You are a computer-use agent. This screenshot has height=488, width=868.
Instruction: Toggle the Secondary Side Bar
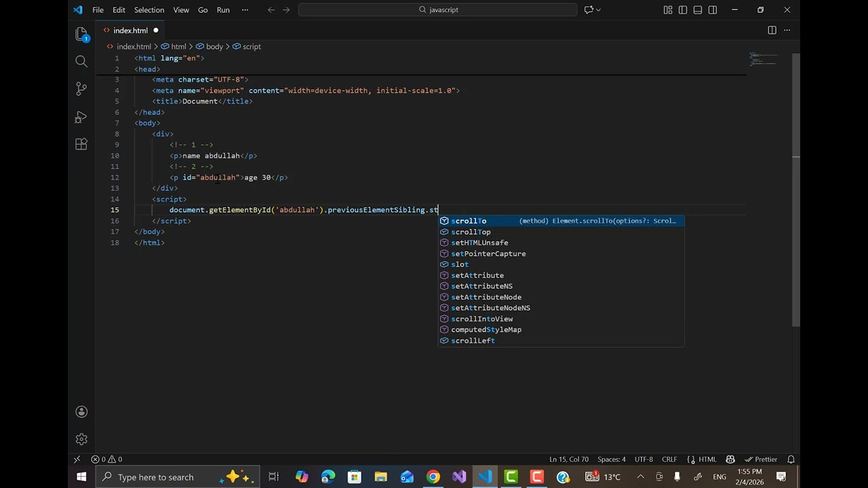[x=713, y=9]
